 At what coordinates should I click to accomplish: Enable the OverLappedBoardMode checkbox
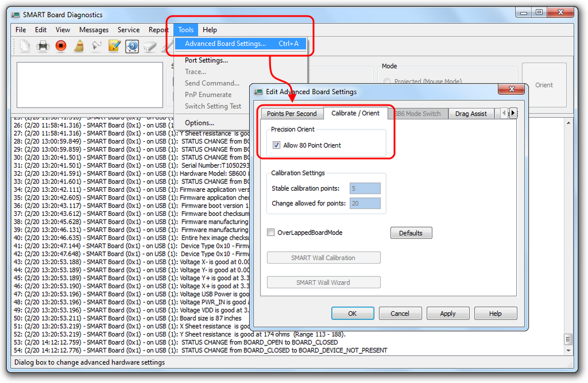[x=270, y=232]
